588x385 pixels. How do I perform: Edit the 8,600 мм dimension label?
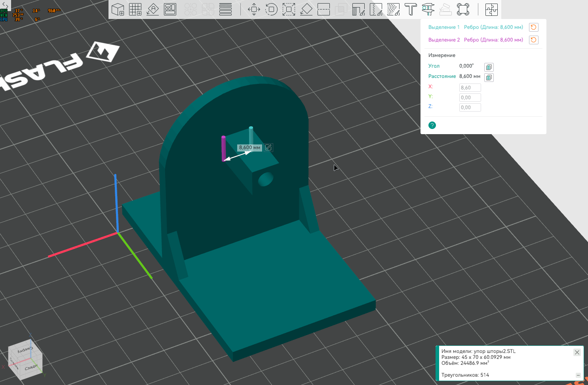[268, 148]
